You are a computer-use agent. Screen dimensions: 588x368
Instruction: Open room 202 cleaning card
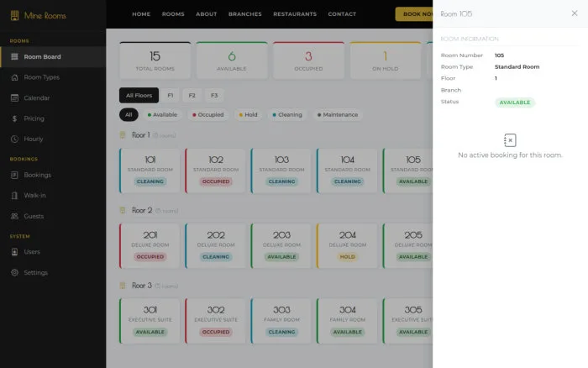click(x=215, y=245)
